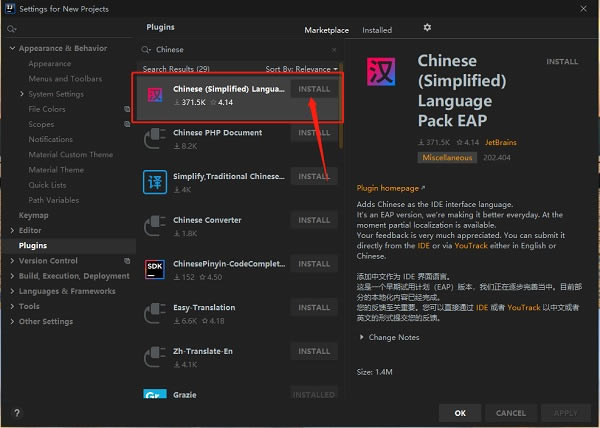
Task: Expand the Editor section
Action: point(12,230)
